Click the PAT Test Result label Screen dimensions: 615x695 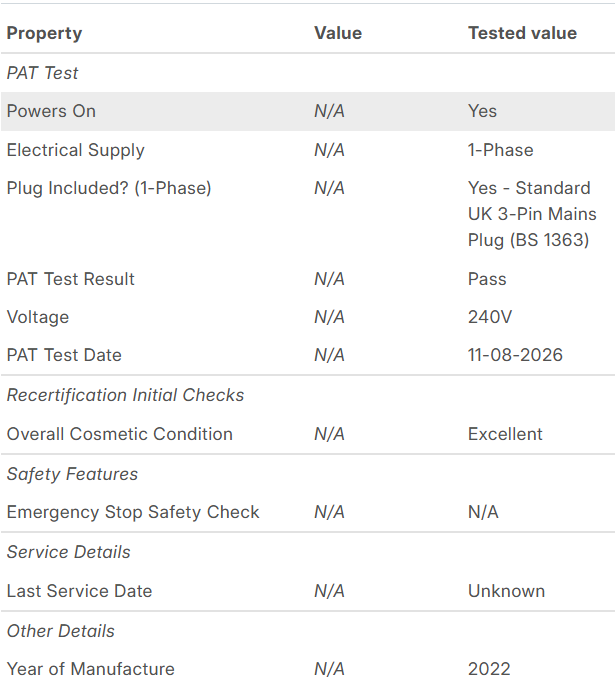[x=70, y=279]
